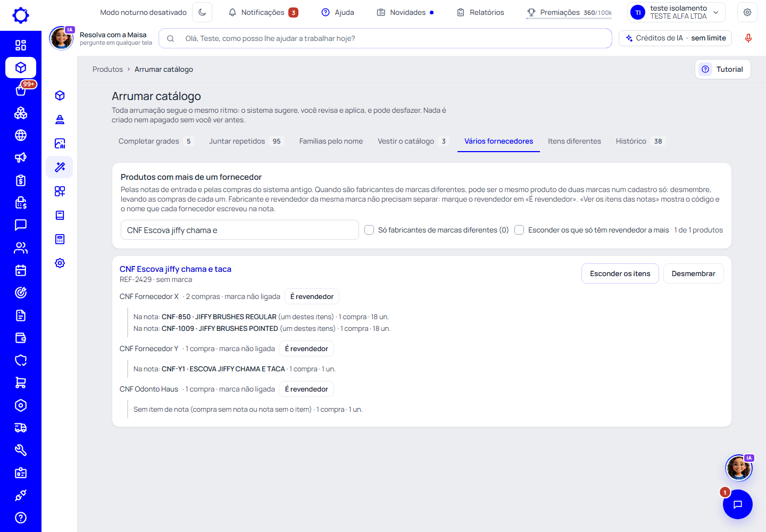Click the microphone icon near AI credits
This screenshot has height=532, width=766.
pyautogui.click(x=748, y=38)
